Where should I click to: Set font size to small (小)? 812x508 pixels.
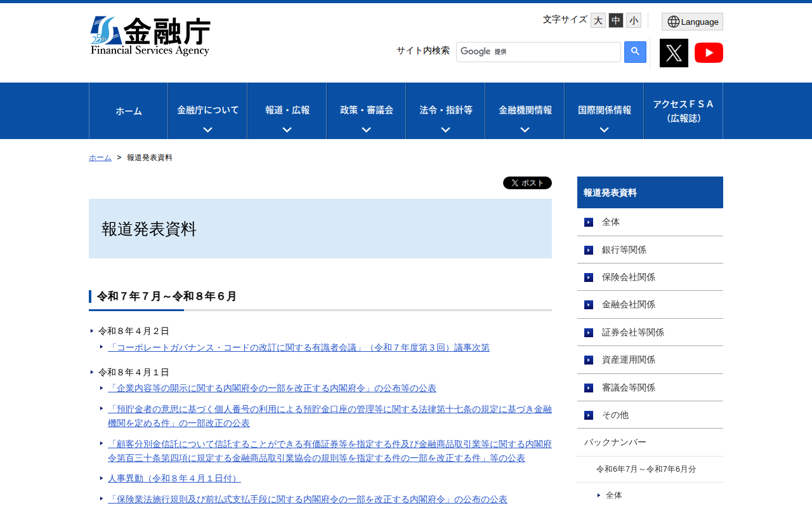(634, 20)
